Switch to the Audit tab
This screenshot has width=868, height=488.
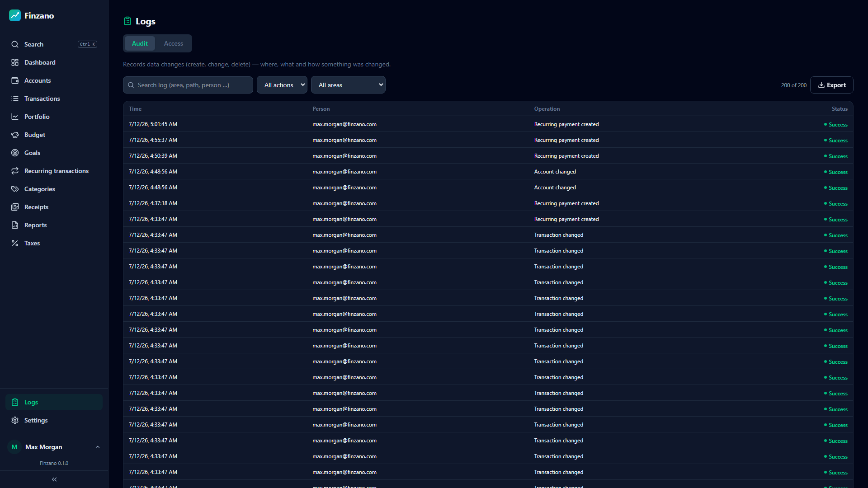click(x=140, y=43)
